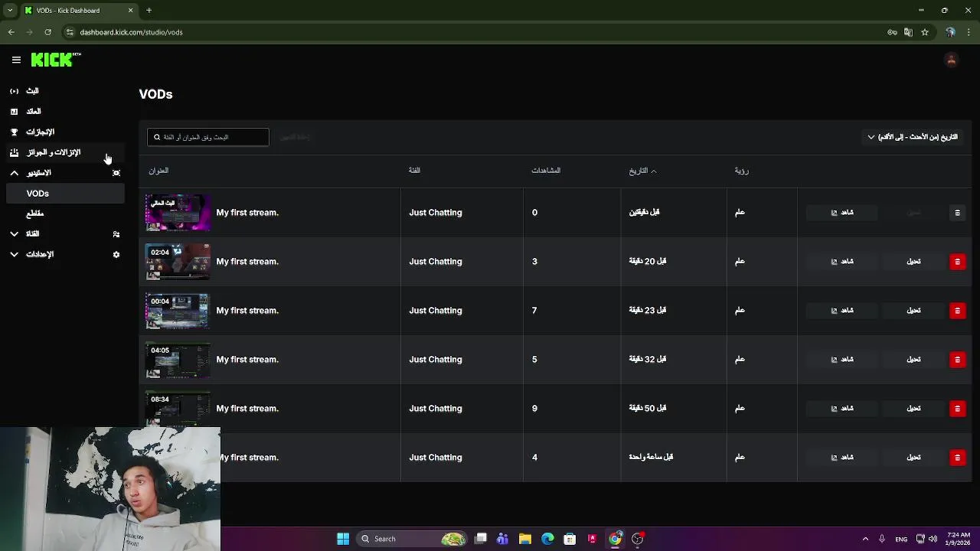Select the البث streaming icon in sidebar

(14, 91)
